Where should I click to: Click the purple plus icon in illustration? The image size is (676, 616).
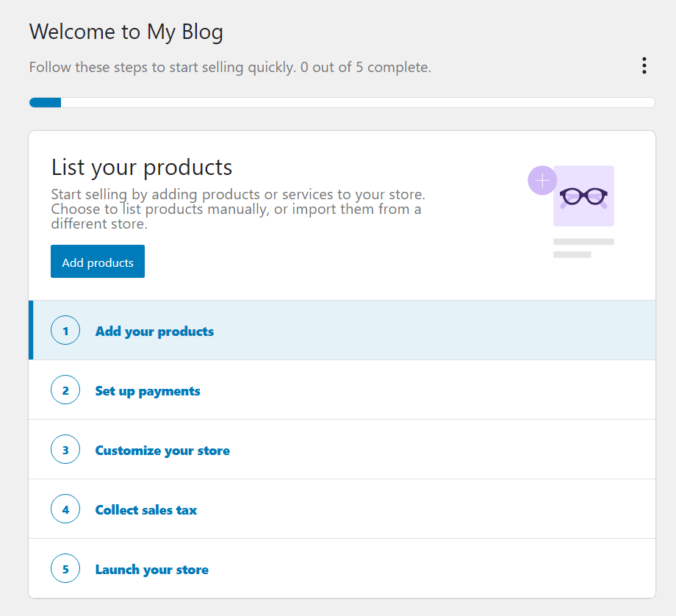pos(542,180)
